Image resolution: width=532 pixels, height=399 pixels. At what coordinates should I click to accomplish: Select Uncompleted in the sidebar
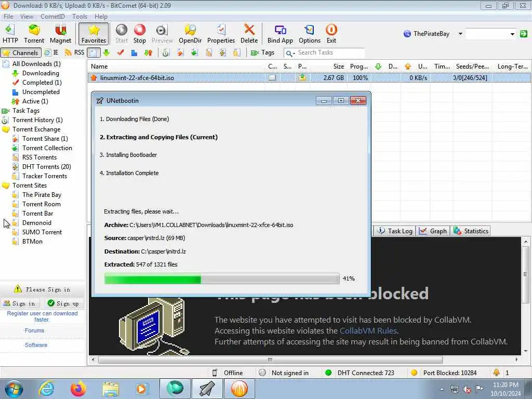[41, 91]
